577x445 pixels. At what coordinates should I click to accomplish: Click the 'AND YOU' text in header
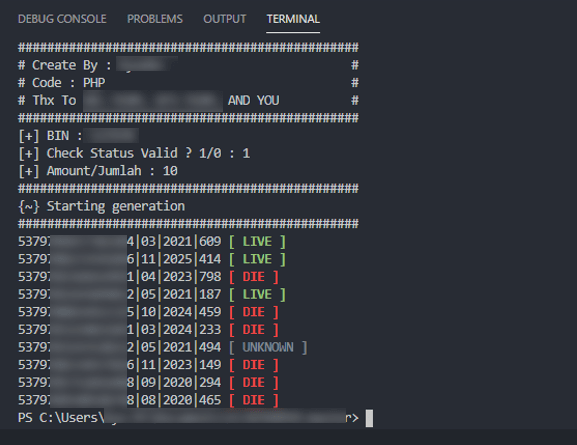(x=254, y=100)
